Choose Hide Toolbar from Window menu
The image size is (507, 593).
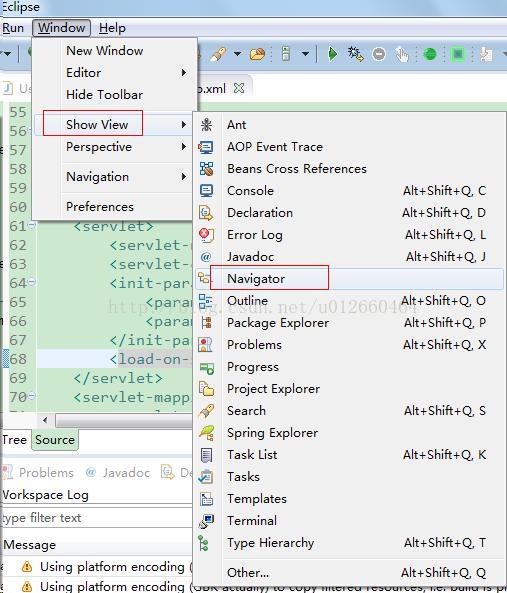[x=104, y=95]
